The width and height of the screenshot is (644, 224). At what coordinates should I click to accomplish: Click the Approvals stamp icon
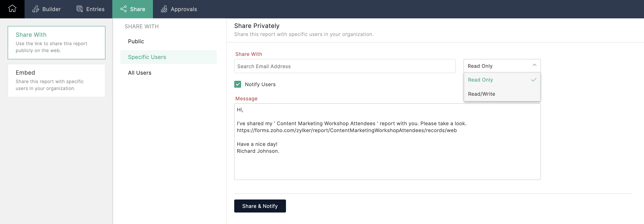pos(164,9)
